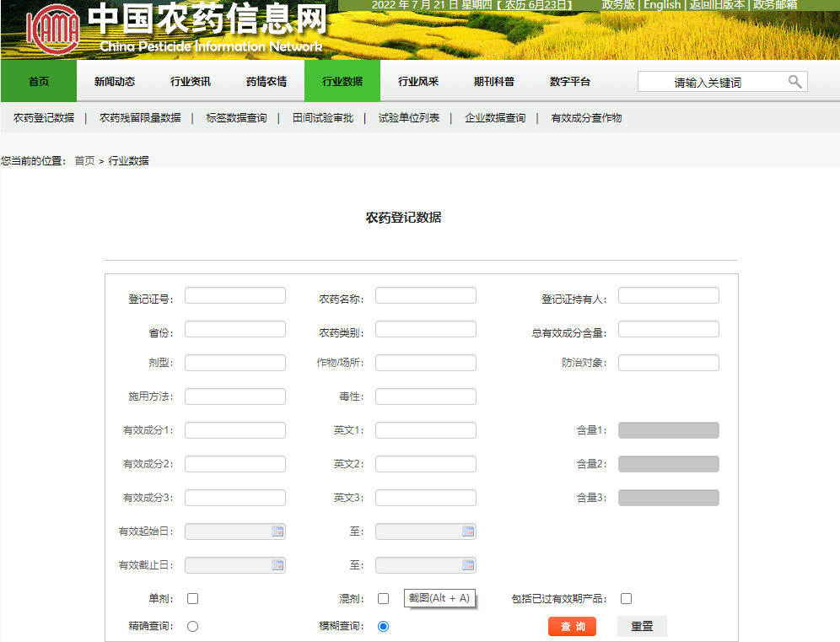The width and height of the screenshot is (840, 642).
Task: Click the search magnifier icon
Action: click(794, 81)
